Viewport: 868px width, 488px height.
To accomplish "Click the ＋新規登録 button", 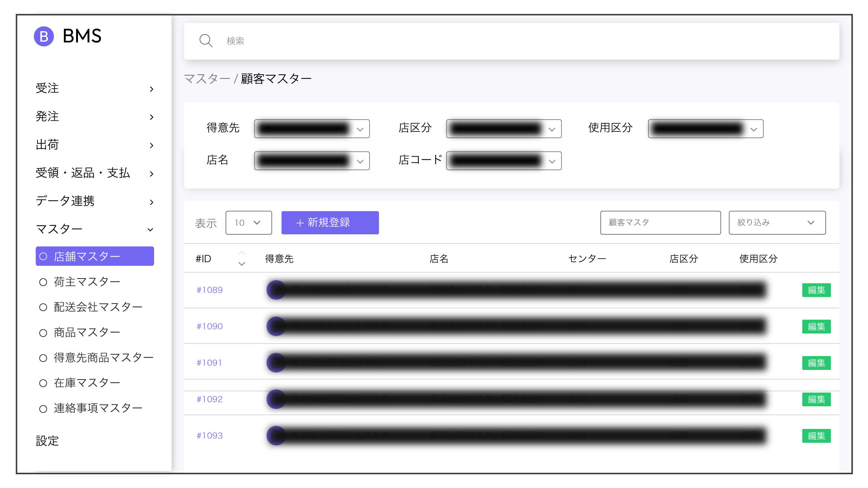I will click(330, 222).
